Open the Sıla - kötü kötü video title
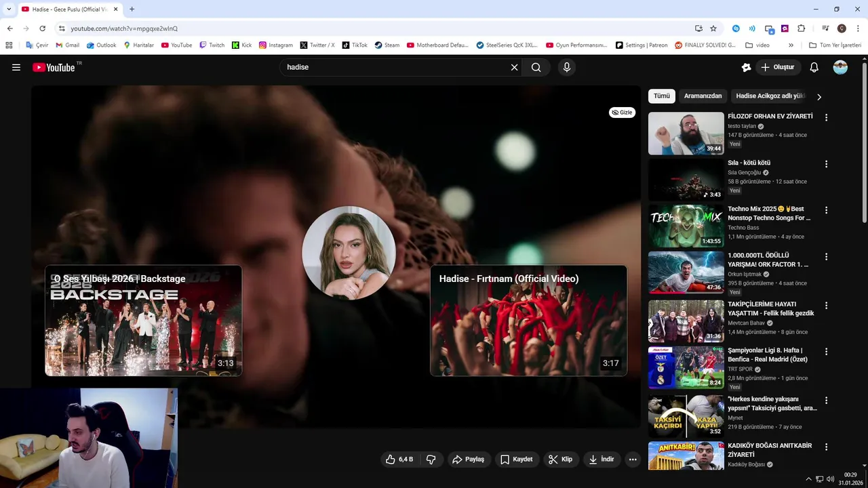Viewport: 868px width, 488px height. pos(749,163)
